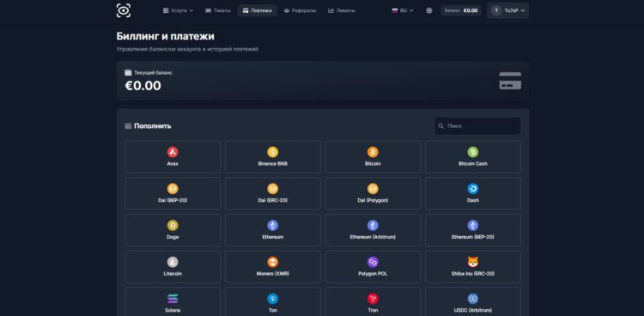Image resolution: width=644 pixels, height=316 pixels.
Task: Choose Binance BNB for top-up
Action: coord(273,157)
